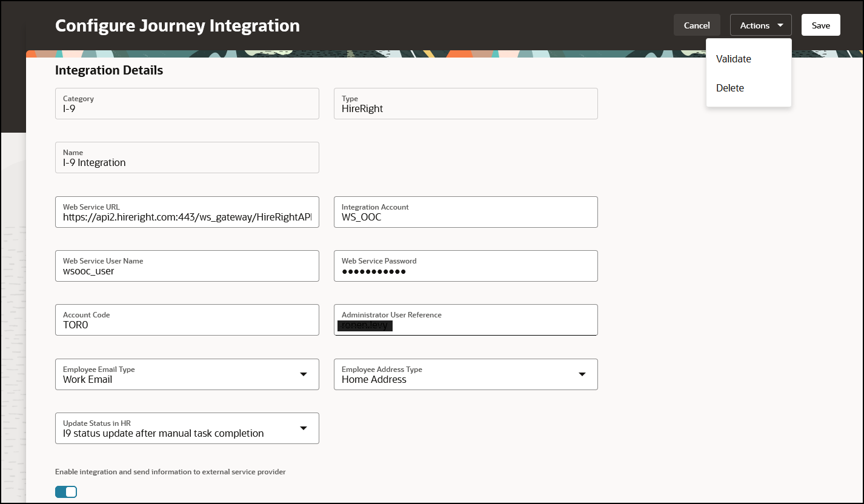Click the read-only Category field
The width and height of the screenshot is (864, 504).
coord(187,104)
